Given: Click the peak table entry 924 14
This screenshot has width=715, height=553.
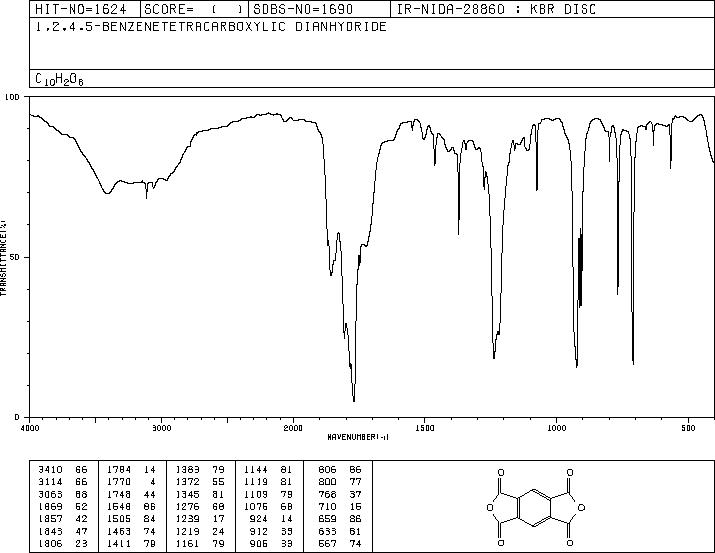Looking at the screenshot, I should click(269, 519).
